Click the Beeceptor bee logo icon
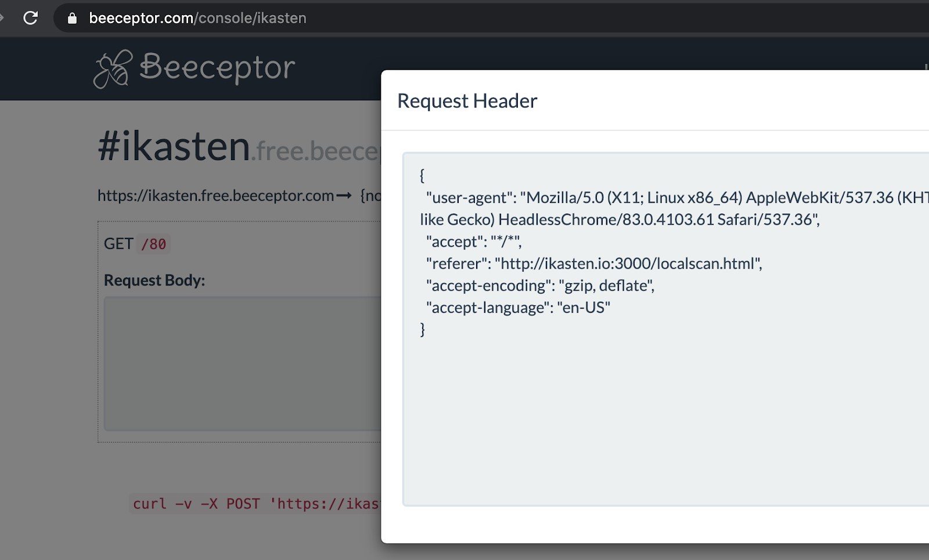Image resolution: width=929 pixels, height=560 pixels. point(113,68)
